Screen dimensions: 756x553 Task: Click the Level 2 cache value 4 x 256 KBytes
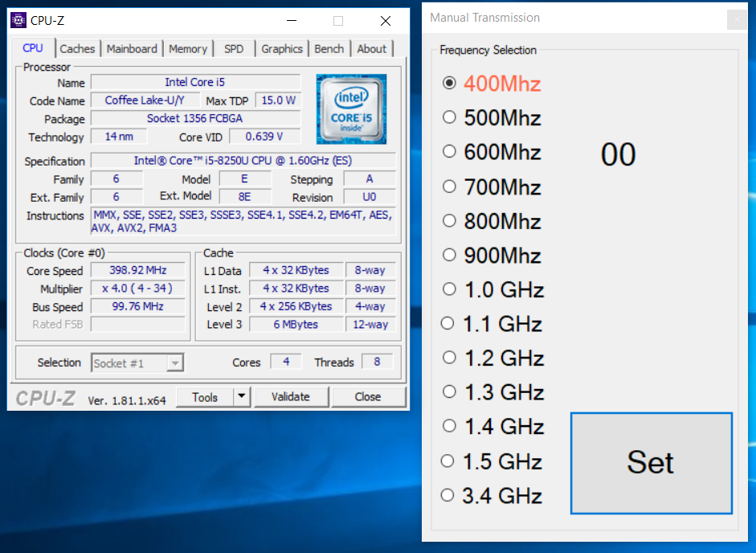pyautogui.click(x=296, y=306)
